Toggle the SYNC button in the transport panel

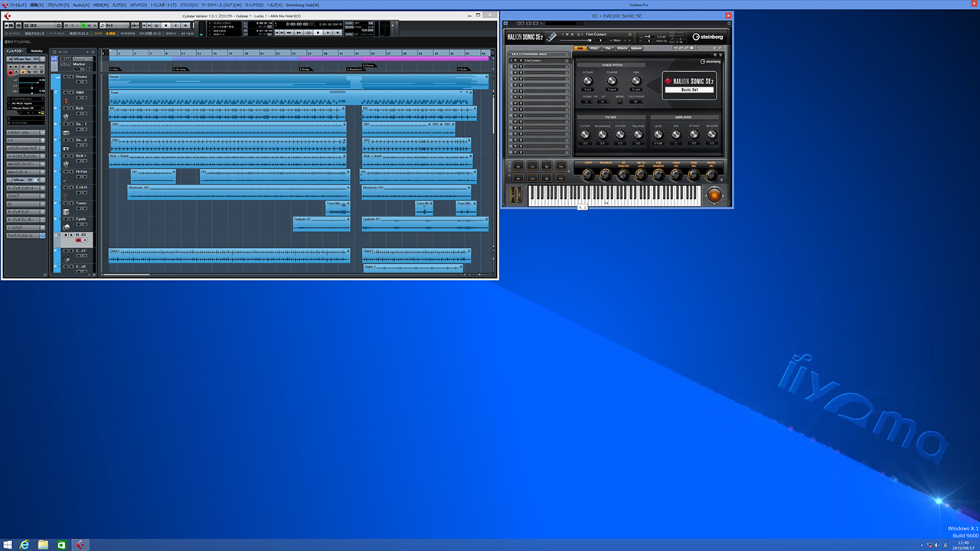(x=349, y=34)
